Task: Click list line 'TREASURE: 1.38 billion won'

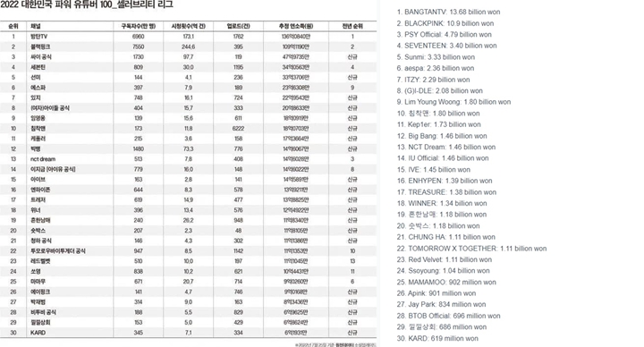Action: pos(446,192)
